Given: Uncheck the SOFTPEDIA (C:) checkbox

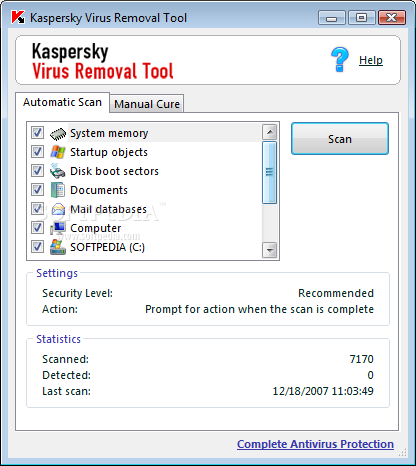Looking at the screenshot, I should point(37,247).
